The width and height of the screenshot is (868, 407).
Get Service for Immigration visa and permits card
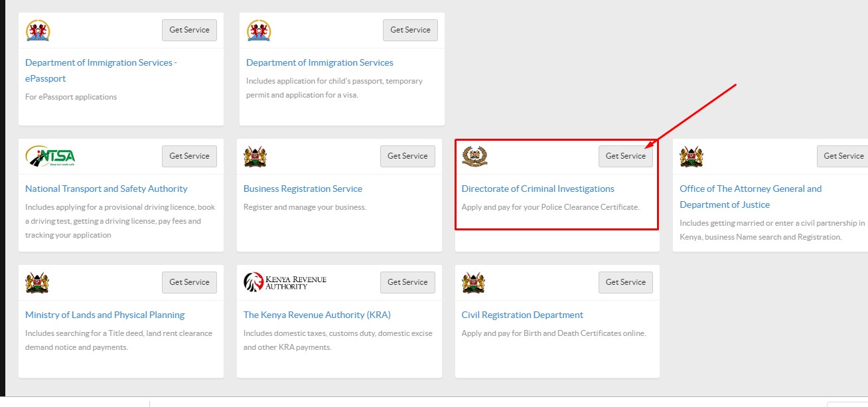410,30
